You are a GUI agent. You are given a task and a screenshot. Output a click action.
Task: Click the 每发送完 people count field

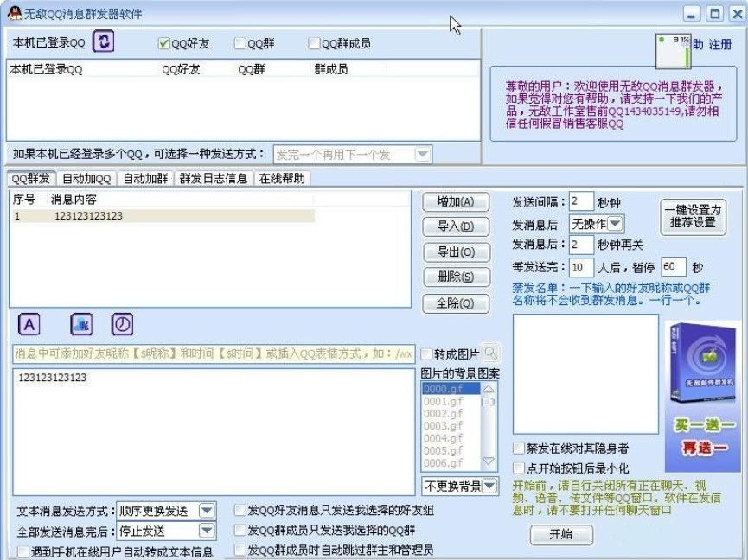[x=581, y=267]
